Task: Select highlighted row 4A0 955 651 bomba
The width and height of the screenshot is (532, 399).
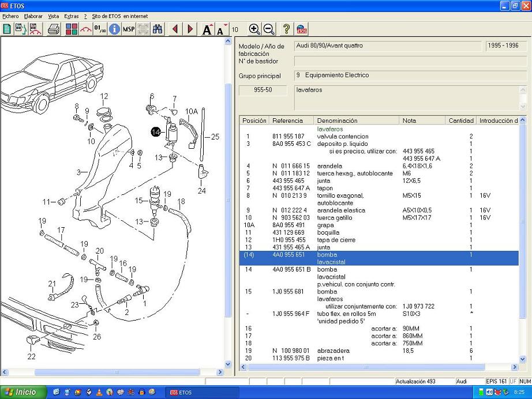Action: [x=379, y=258]
